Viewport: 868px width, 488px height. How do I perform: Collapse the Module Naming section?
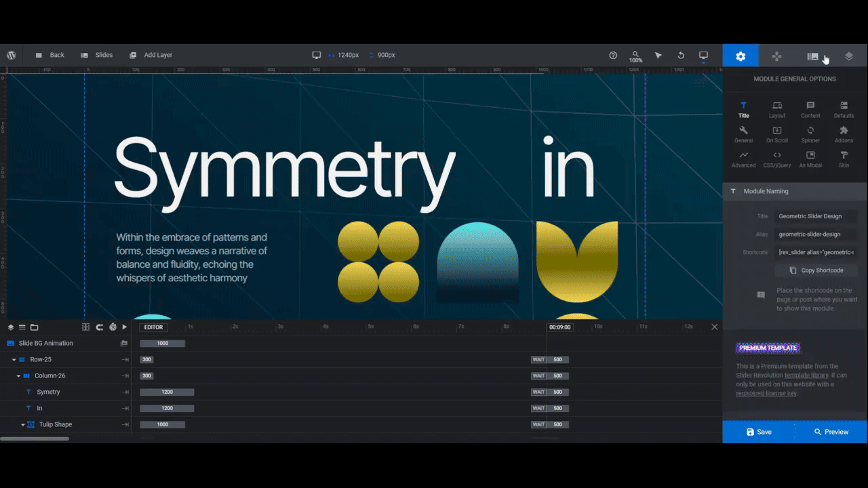[795, 191]
